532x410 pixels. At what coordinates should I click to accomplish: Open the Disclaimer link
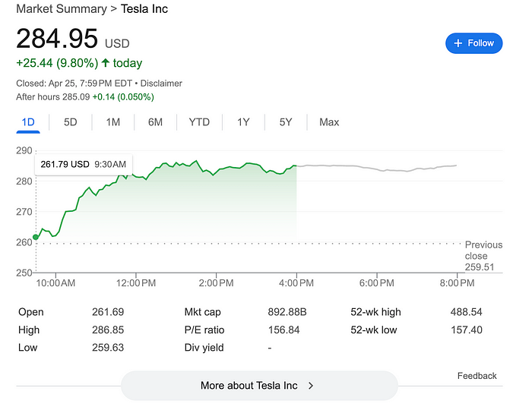[x=161, y=84]
